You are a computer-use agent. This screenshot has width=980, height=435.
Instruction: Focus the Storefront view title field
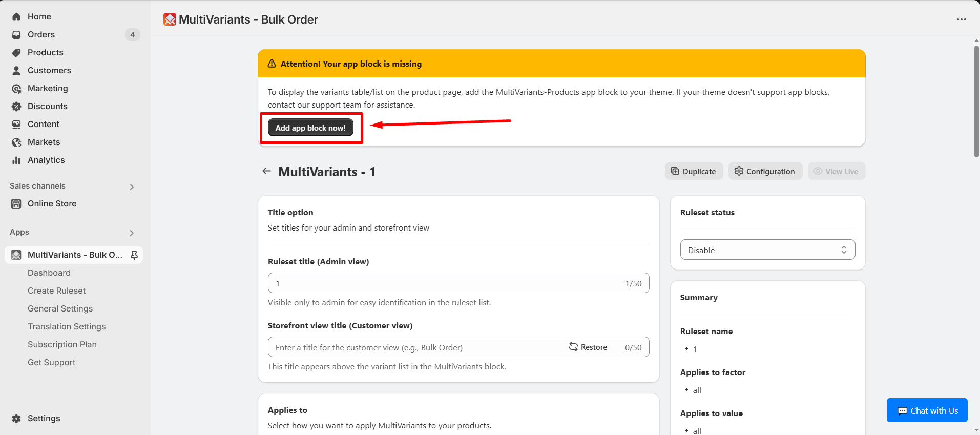pyautogui.click(x=458, y=347)
